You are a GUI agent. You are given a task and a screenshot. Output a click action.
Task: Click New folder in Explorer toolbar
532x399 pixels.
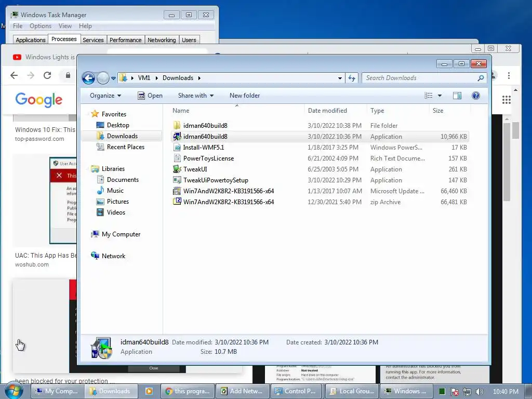[245, 96]
